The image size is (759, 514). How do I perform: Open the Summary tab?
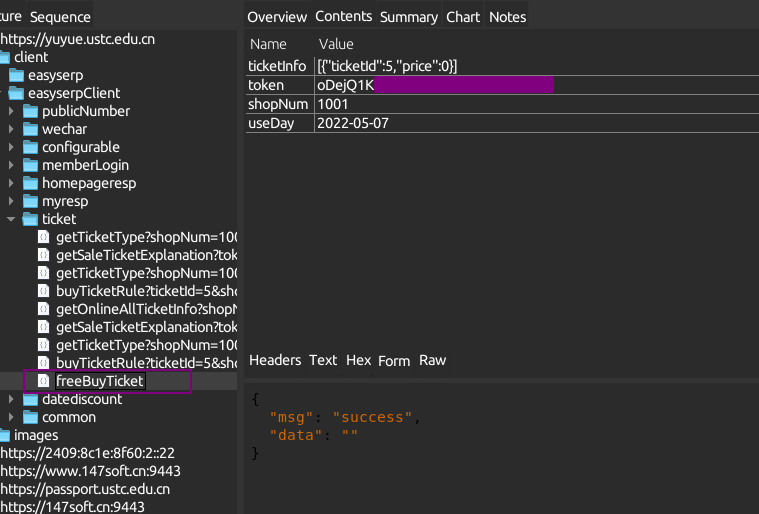coord(408,17)
